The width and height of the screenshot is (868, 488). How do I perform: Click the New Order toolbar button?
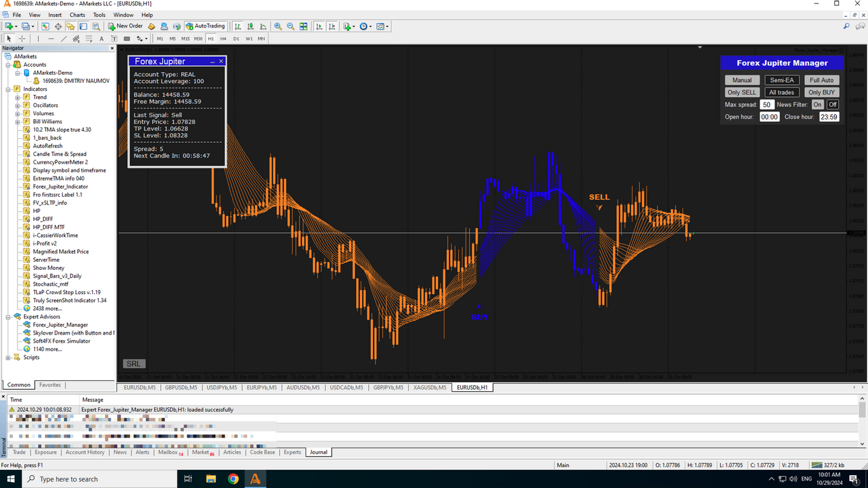click(125, 26)
